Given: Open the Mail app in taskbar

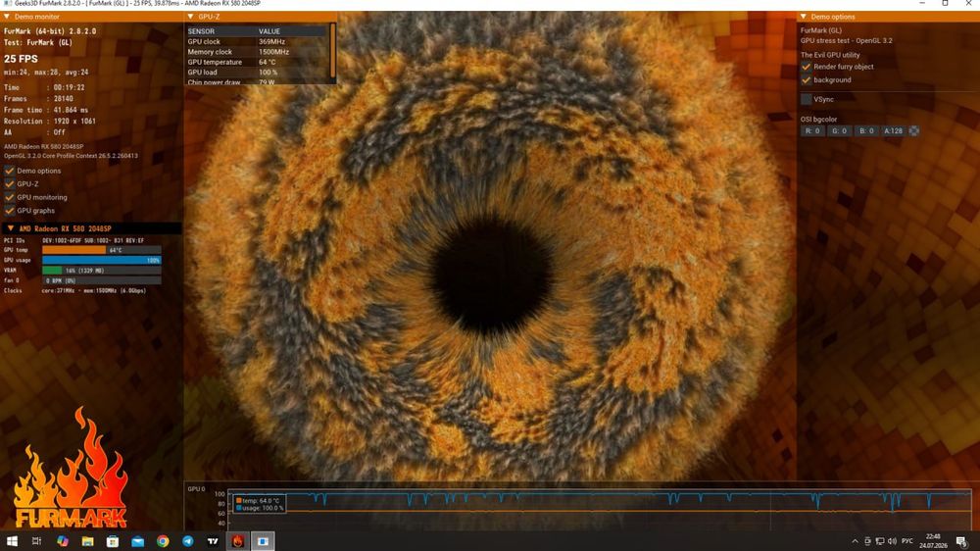Looking at the screenshot, I should pos(137,541).
